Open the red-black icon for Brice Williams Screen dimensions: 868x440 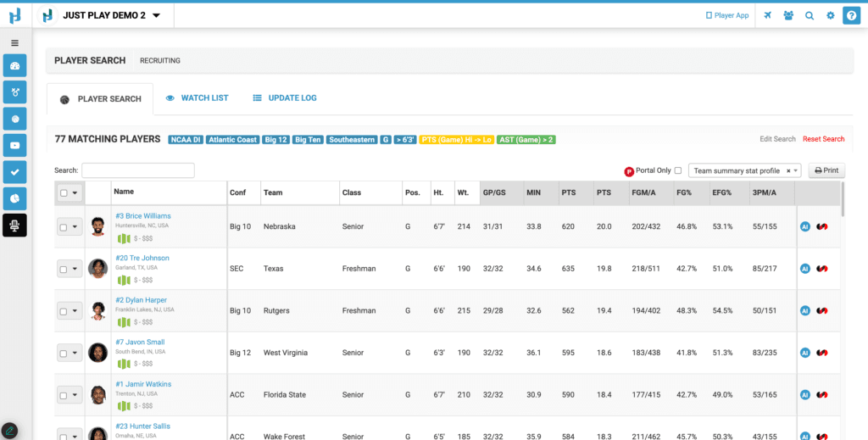[x=822, y=226]
